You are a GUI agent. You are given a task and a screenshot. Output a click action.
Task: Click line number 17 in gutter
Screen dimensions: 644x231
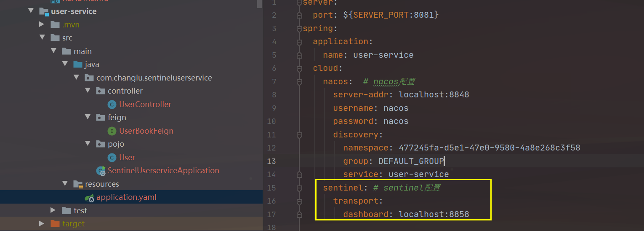[x=271, y=214]
